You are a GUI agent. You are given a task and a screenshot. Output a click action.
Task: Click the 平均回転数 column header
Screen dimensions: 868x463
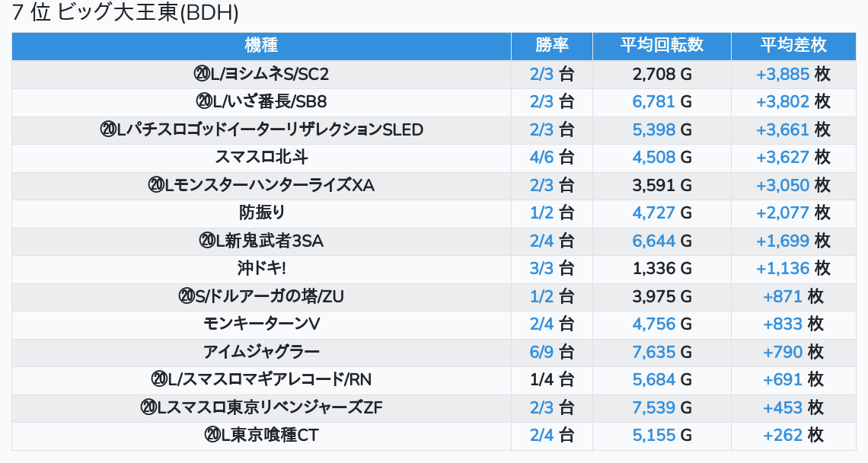point(662,46)
